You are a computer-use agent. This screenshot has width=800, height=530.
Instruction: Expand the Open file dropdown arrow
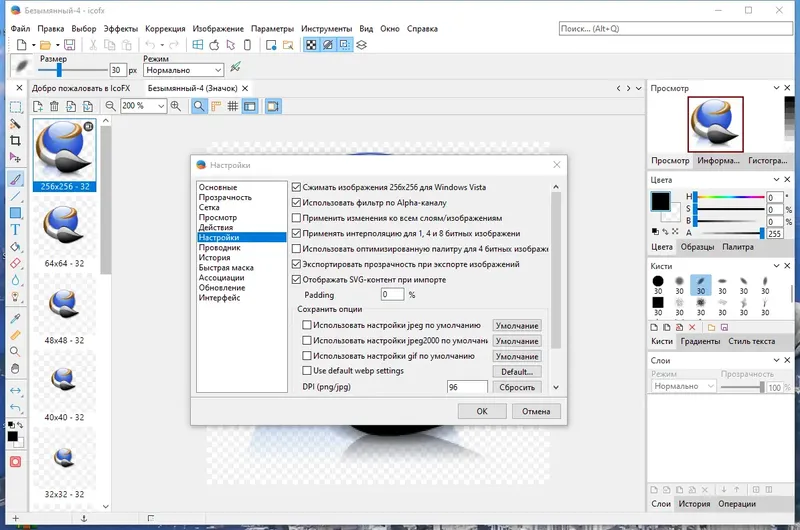(57, 45)
